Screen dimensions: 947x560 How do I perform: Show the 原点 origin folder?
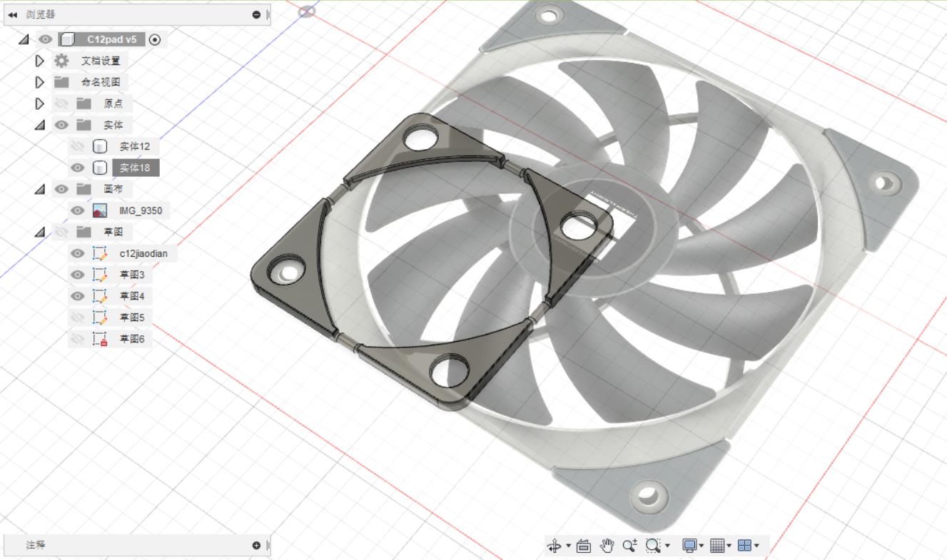62,103
